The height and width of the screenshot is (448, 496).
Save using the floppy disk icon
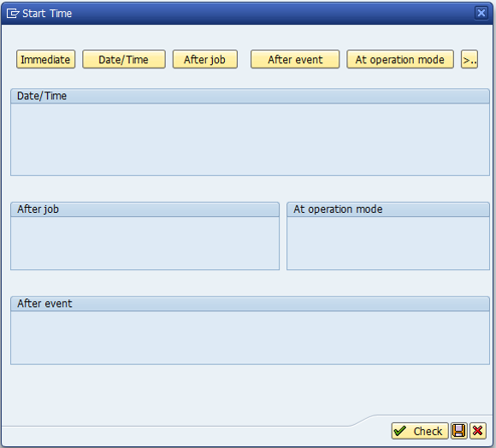pyautogui.click(x=459, y=431)
